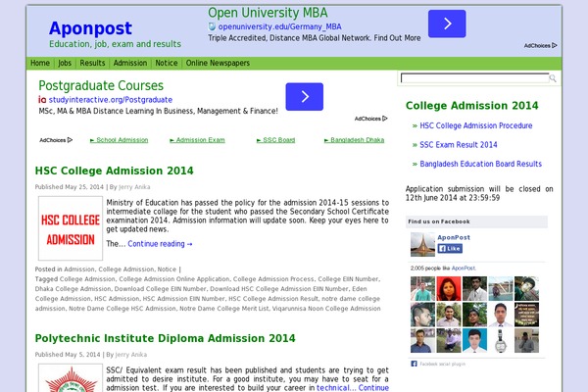Click the blue arrow button in Open University MBA ad
The width and height of the screenshot is (588, 392).
(447, 24)
